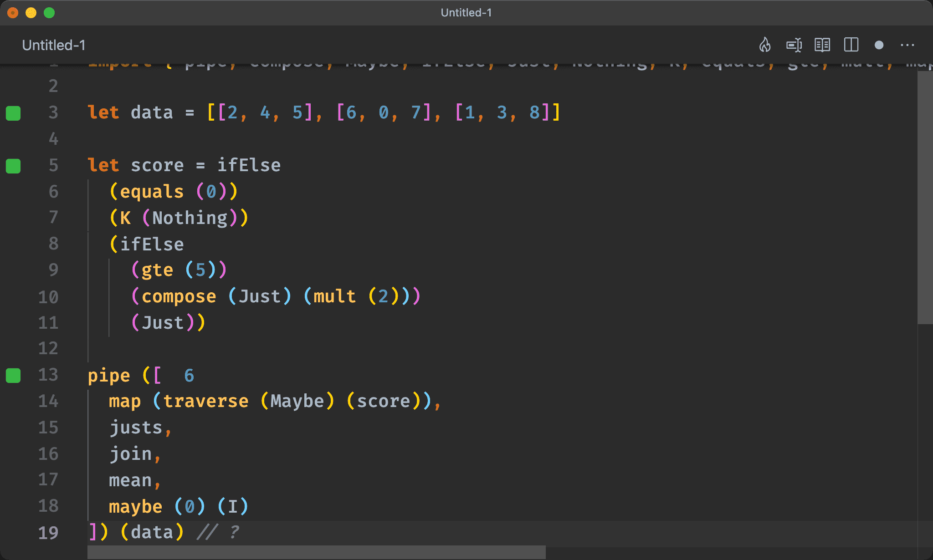Click line number 14 in gutter
The image size is (933, 560).
coord(48,401)
